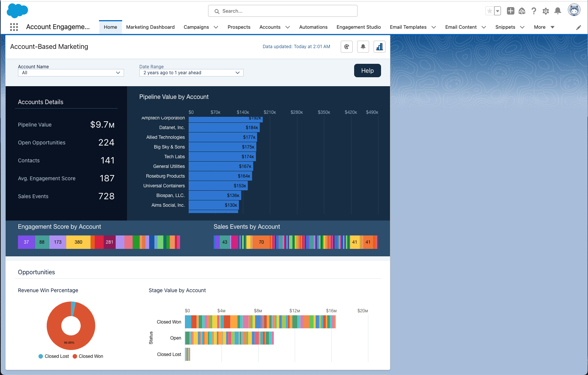Click the user avatar profile icon
The image size is (588, 375).
[574, 10]
